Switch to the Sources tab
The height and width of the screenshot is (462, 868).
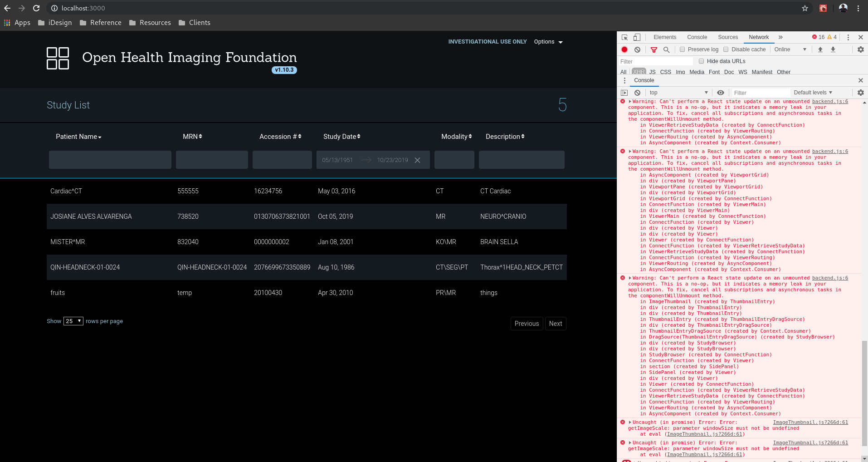[728, 37]
